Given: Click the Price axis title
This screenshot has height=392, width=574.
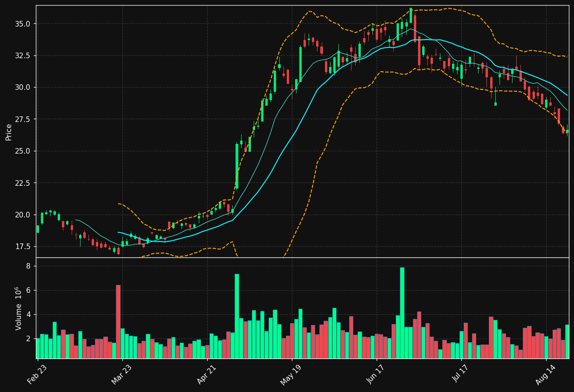Looking at the screenshot, I should tap(9, 132).
